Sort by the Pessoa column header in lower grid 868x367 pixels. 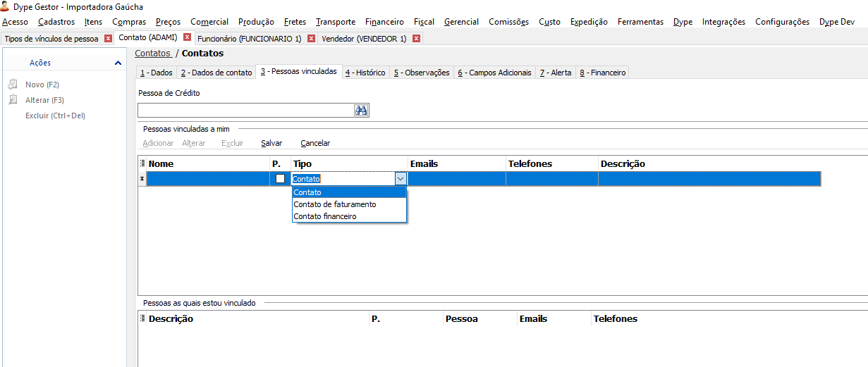pos(479,318)
